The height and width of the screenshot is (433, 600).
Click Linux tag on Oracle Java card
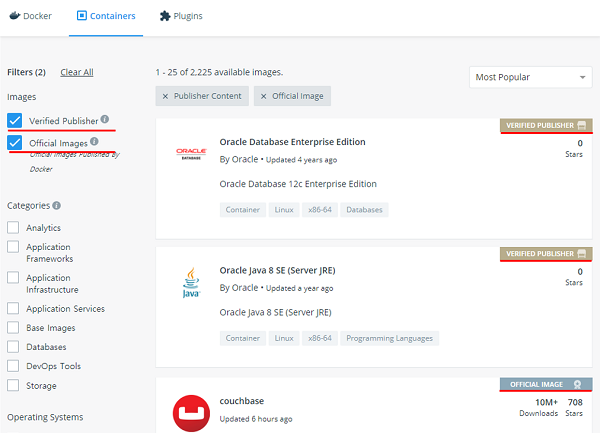[x=284, y=338]
